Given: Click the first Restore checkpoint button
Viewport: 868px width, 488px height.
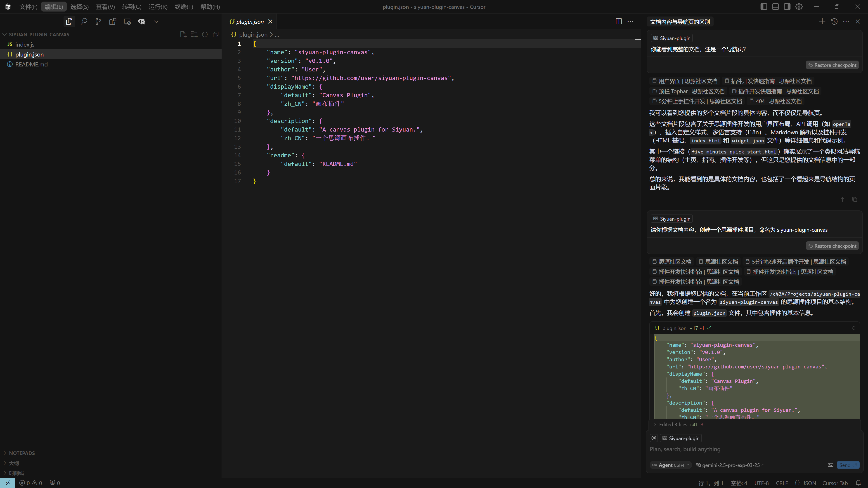Looking at the screenshot, I should (x=832, y=65).
